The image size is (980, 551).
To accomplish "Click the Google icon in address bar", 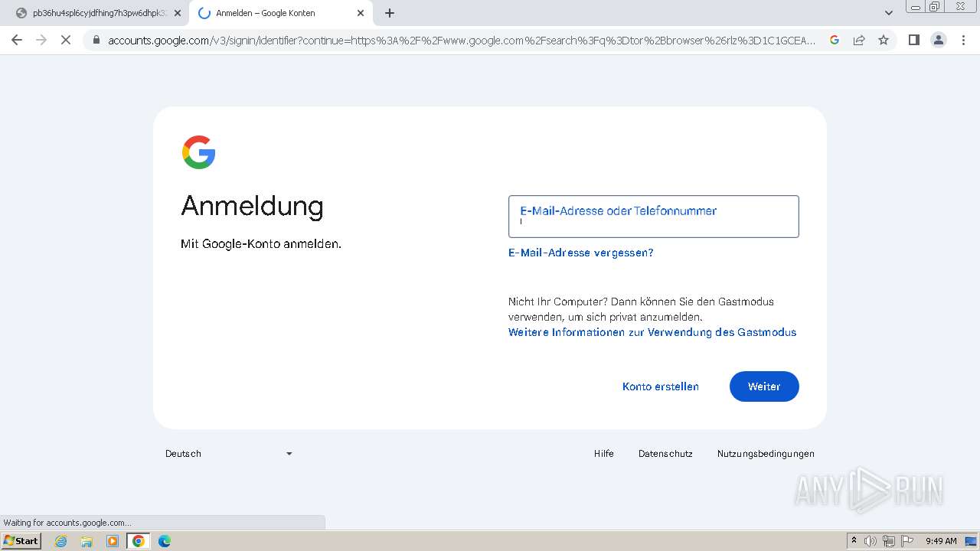I will tap(835, 40).
